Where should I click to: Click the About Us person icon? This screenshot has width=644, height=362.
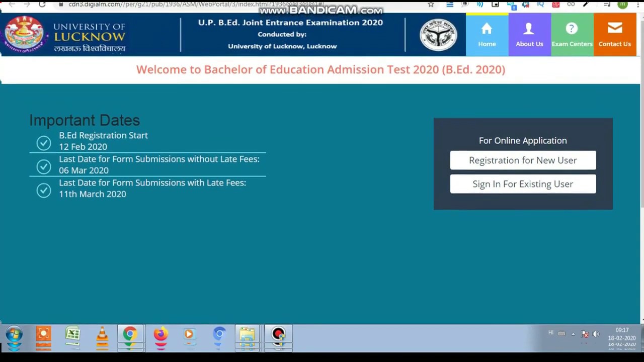coord(529,29)
